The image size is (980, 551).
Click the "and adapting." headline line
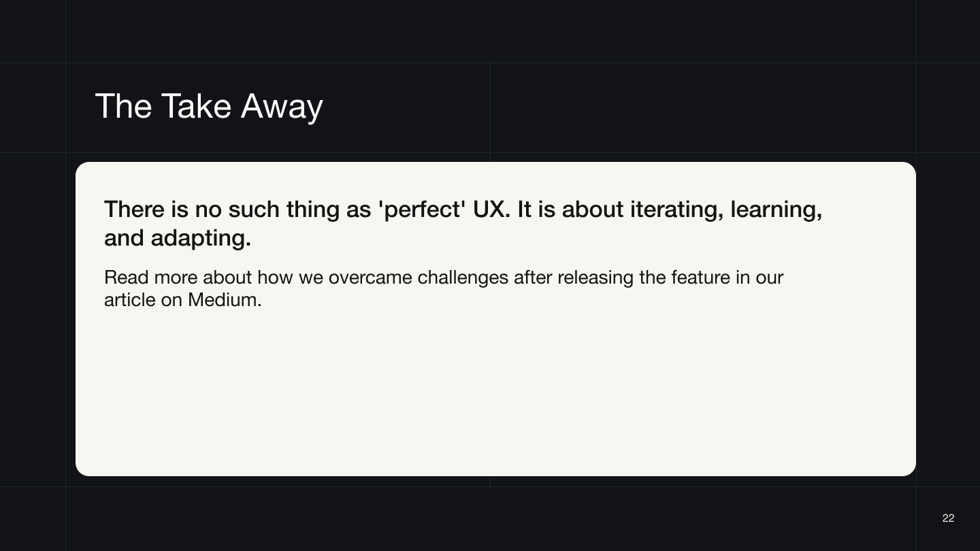pyautogui.click(x=178, y=238)
